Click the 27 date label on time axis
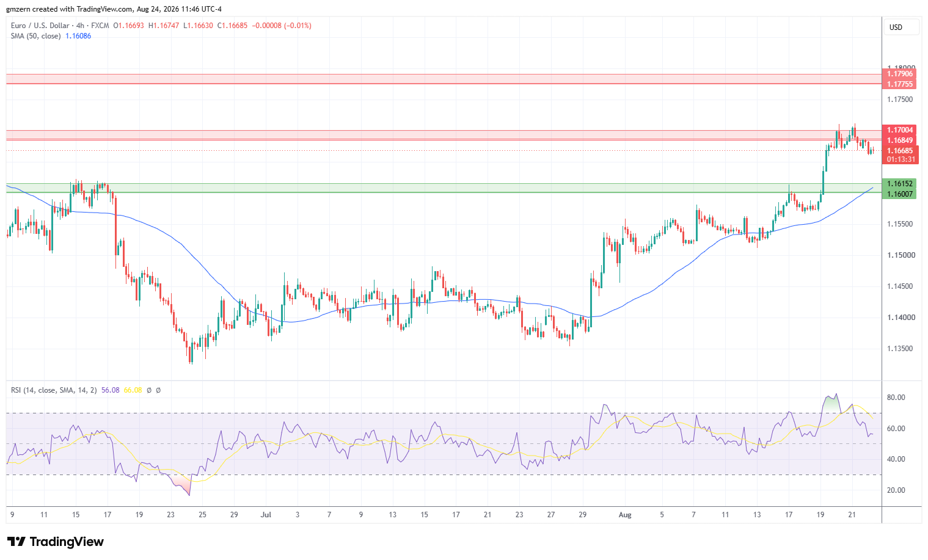The width and height of the screenshot is (928, 560). point(551,515)
